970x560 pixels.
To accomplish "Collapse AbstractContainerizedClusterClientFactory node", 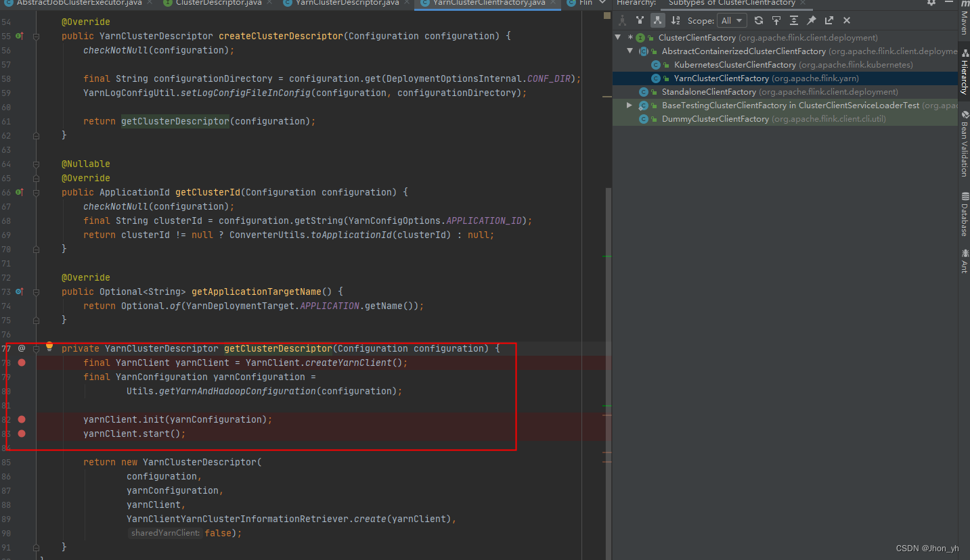I will pyautogui.click(x=630, y=51).
